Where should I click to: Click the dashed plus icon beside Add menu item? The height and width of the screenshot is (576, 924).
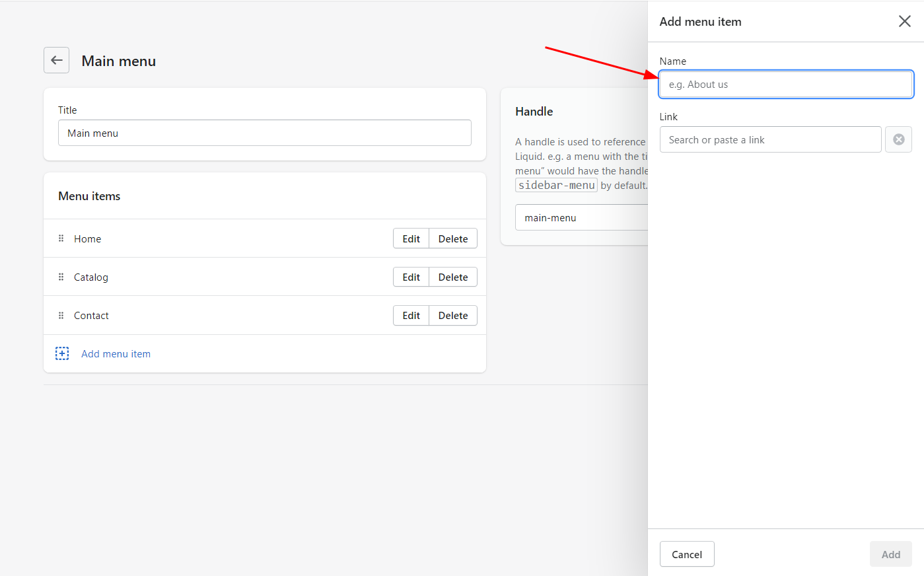tap(61, 353)
